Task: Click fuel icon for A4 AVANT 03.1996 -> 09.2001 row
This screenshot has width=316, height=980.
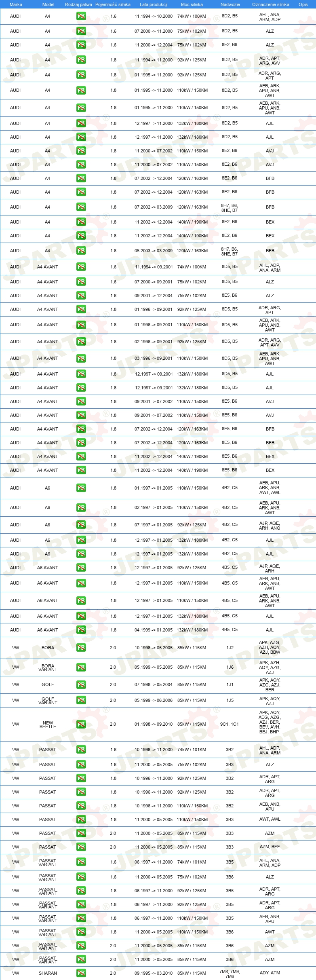Action: point(81,358)
